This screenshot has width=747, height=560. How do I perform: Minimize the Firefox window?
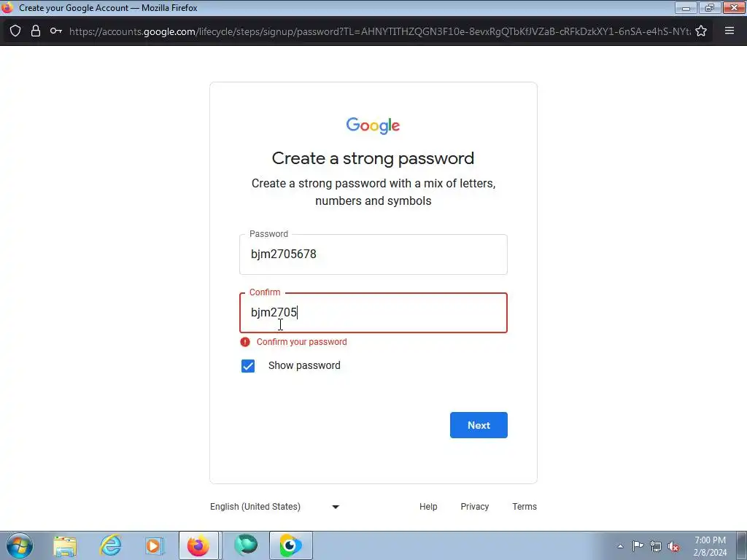tap(686, 7)
